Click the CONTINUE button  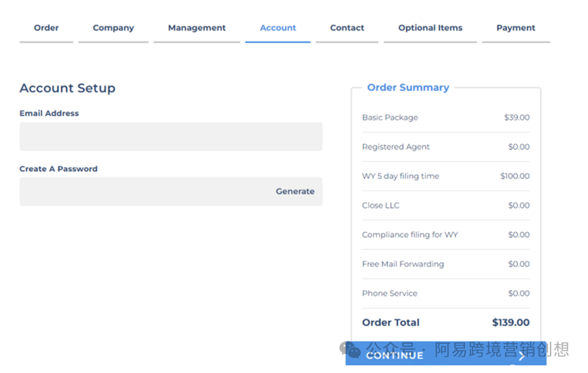[446, 354]
